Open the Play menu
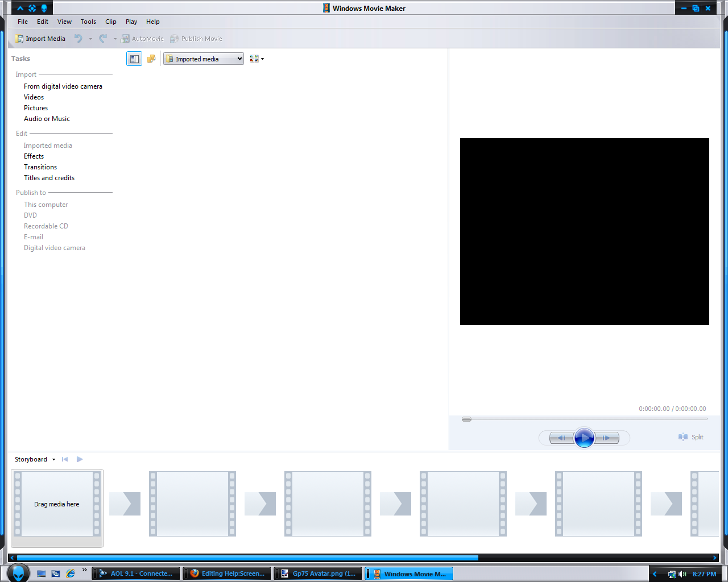Image resolution: width=728 pixels, height=582 pixels. click(x=131, y=22)
